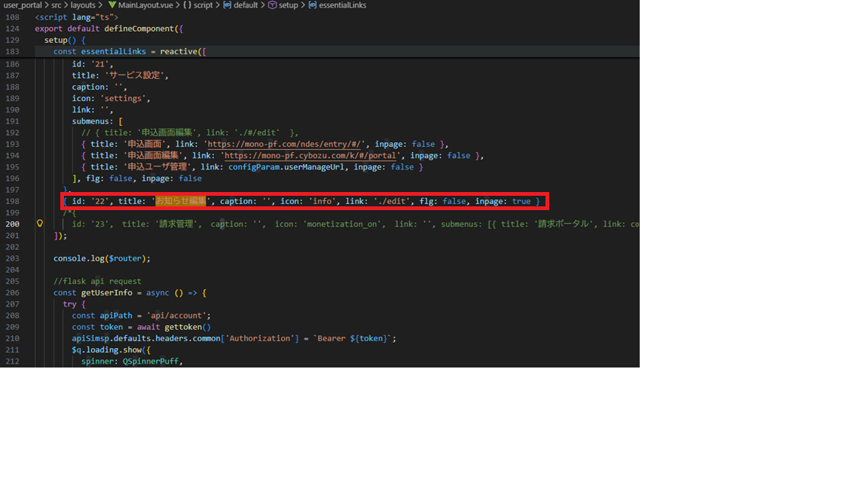The image size is (868, 488).
Task: Select the MainLayout.vue breadcrumb item
Action: 146,5
